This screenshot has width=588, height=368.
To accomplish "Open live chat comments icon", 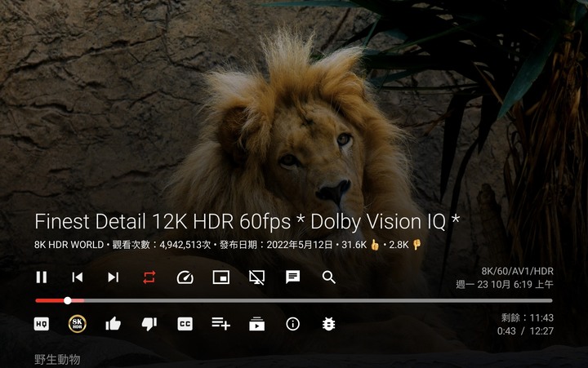I will click(292, 277).
